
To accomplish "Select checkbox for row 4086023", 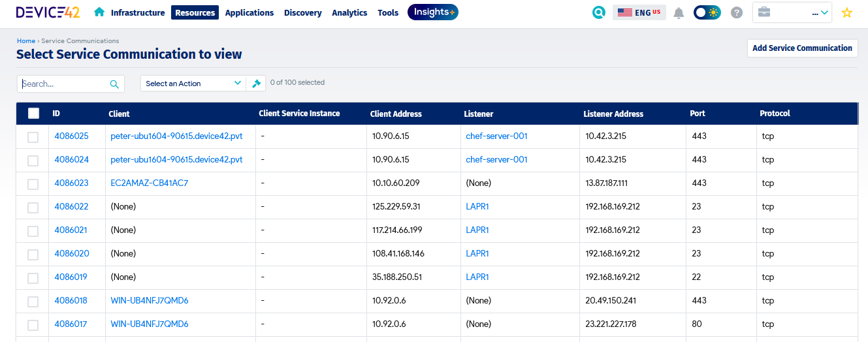I will [33, 184].
